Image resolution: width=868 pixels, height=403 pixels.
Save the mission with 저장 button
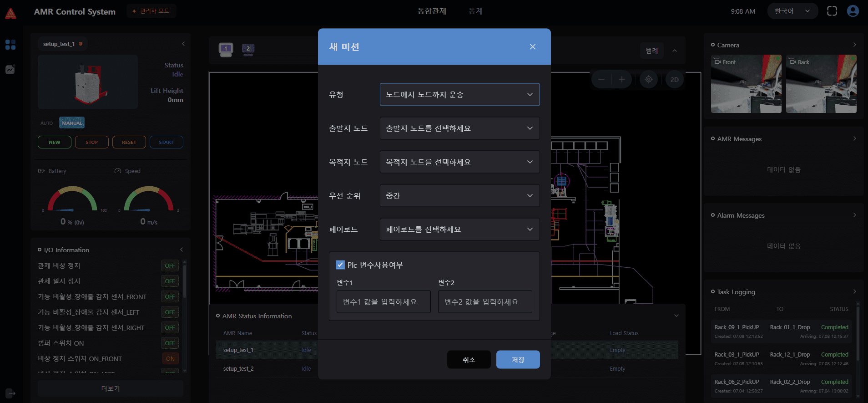[x=518, y=360]
